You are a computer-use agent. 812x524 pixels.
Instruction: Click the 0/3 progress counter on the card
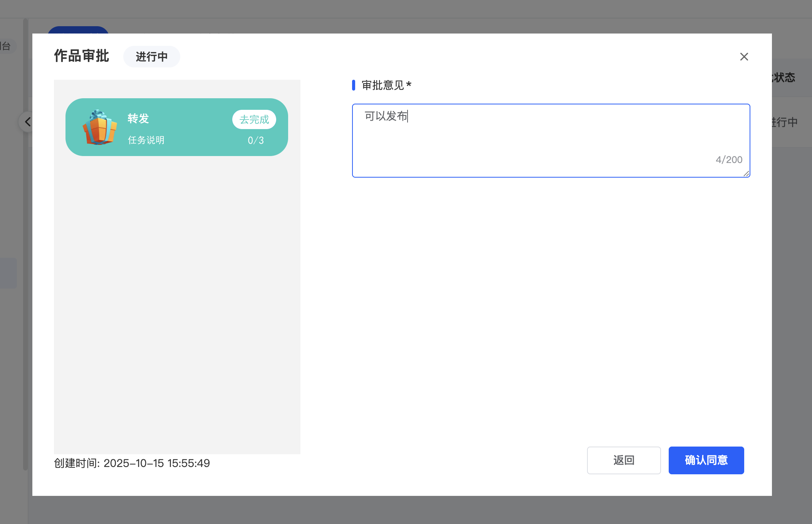[x=255, y=140]
